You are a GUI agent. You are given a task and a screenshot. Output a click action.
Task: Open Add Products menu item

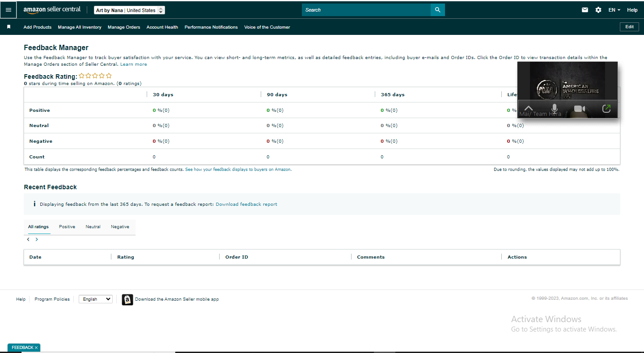pos(38,27)
